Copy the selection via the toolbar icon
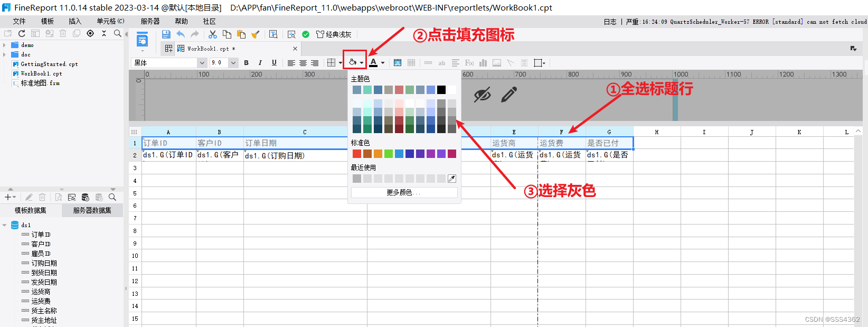The image size is (868, 327). point(227,34)
